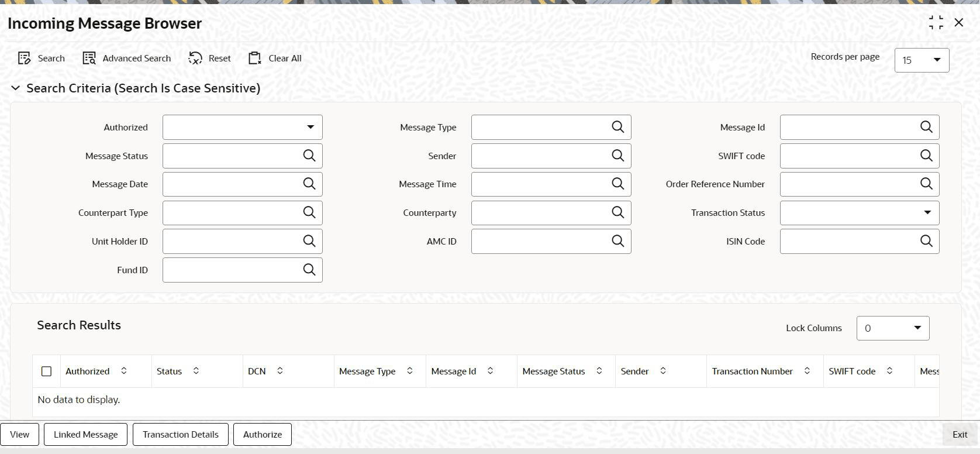
Task: Click the Reset icon
Action: 195,58
